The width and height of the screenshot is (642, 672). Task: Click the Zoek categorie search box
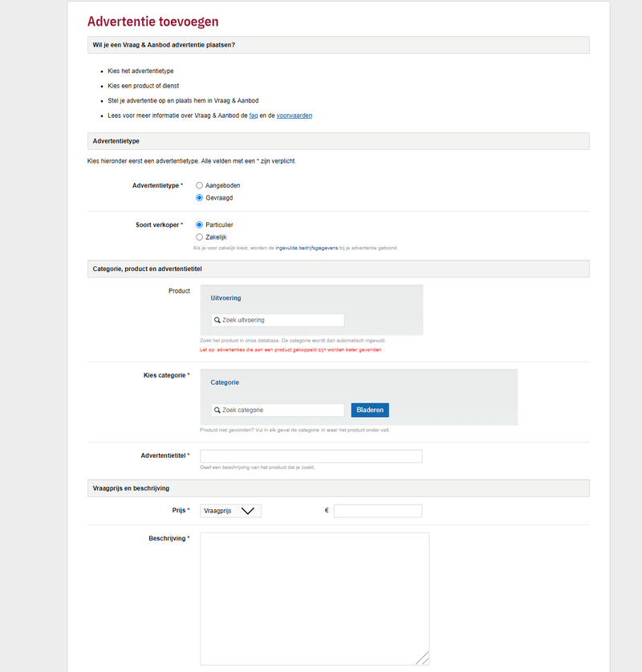(x=277, y=410)
